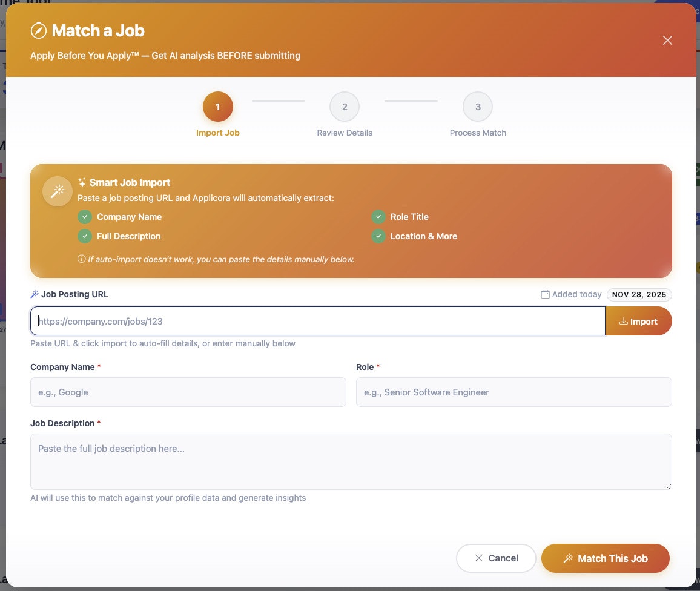The width and height of the screenshot is (700, 591).
Task: Click the magic wand icon beside Job Posting URL
Action: click(35, 294)
